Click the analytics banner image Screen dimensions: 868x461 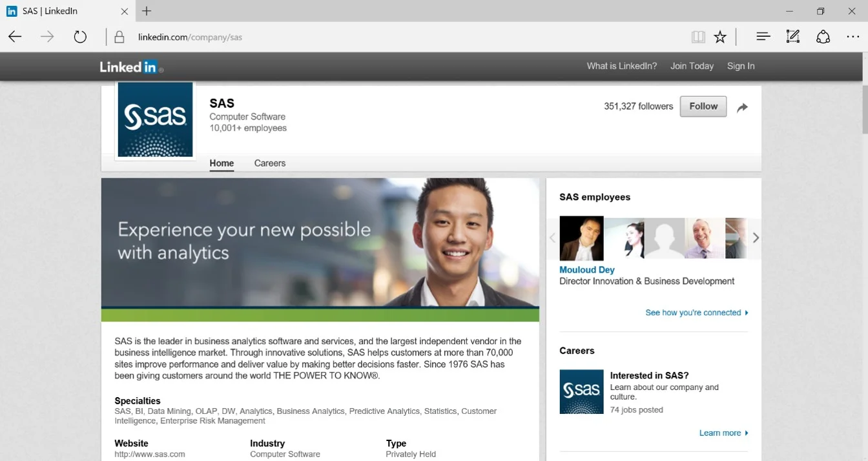pos(320,250)
